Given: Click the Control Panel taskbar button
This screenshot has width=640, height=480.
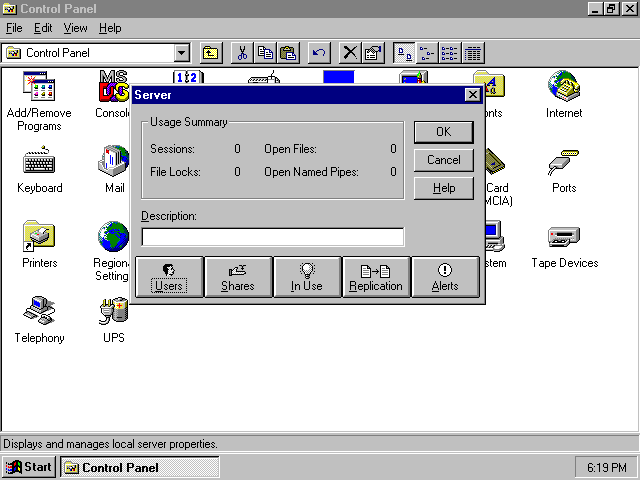Looking at the screenshot, I should (x=140, y=467).
